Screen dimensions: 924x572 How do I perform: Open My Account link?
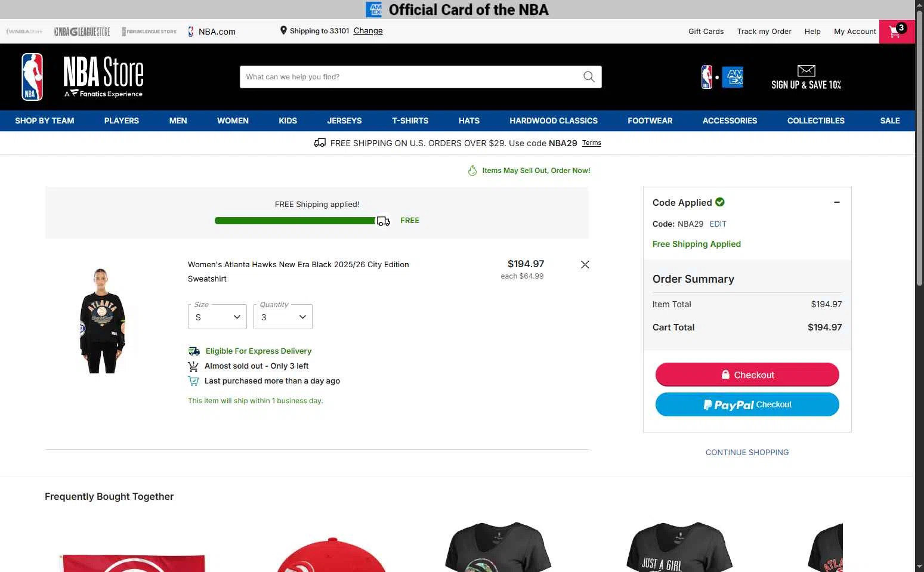pyautogui.click(x=855, y=32)
